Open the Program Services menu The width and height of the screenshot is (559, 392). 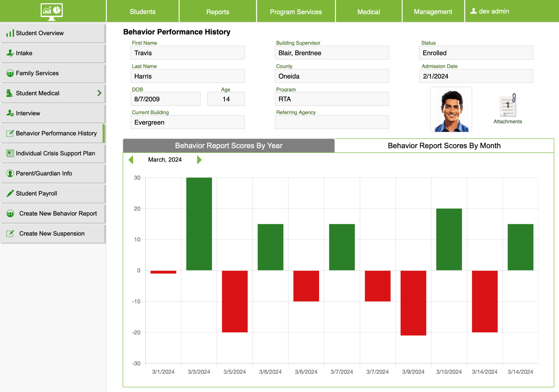pyautogui.click(x=296, y=11)
